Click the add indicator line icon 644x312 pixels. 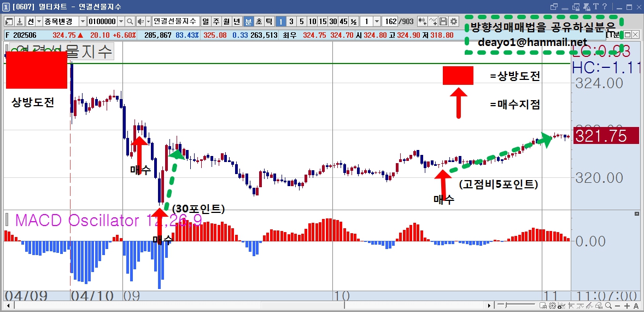pos(433,21)
